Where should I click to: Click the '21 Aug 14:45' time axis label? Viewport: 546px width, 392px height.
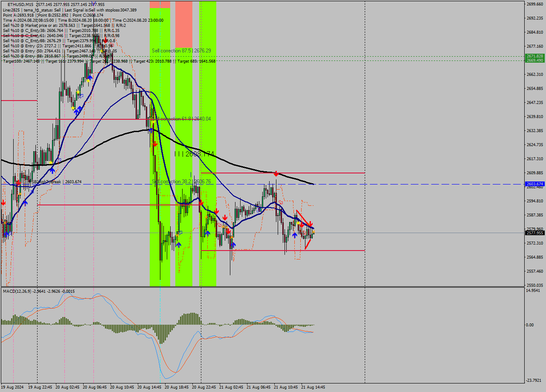(x=313, y=387)
